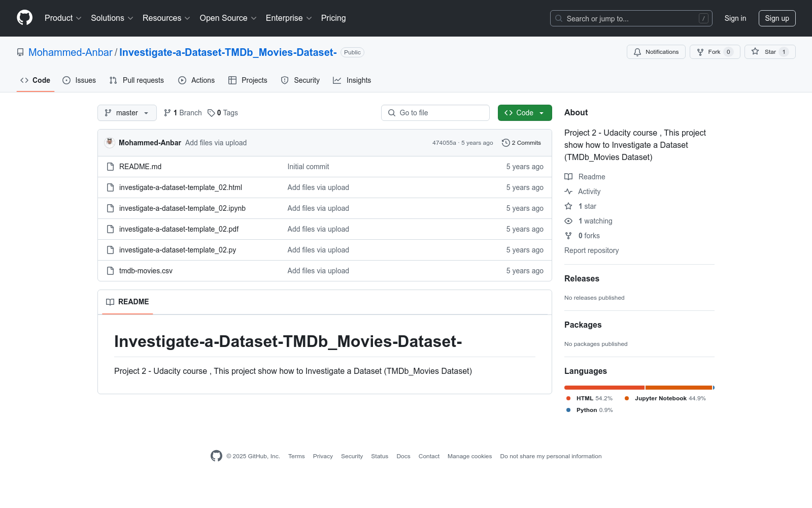Open the Pricing page link
Screen dimensions: 812x508
pos(333,18)
